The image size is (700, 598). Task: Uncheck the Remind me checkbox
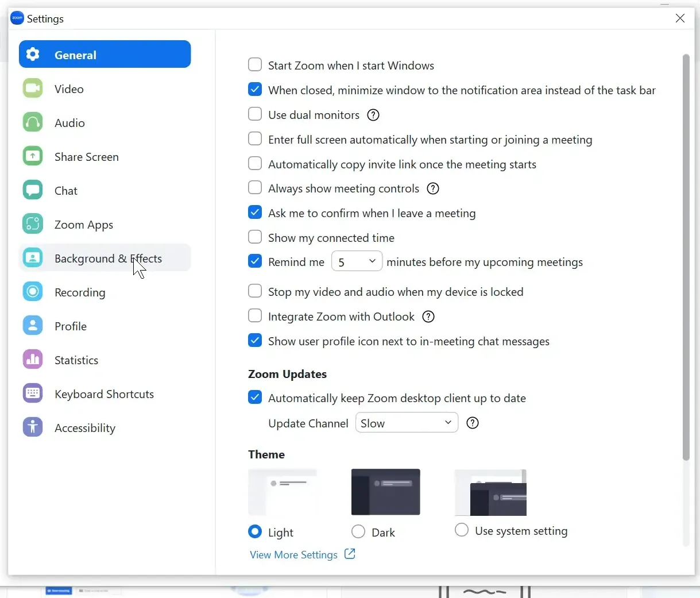tap(255, 261)
